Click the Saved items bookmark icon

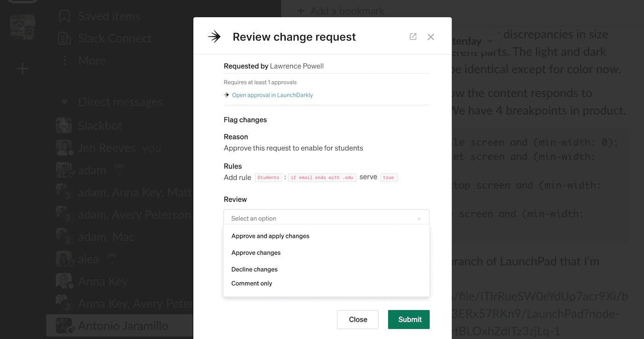tap(64, 16)
